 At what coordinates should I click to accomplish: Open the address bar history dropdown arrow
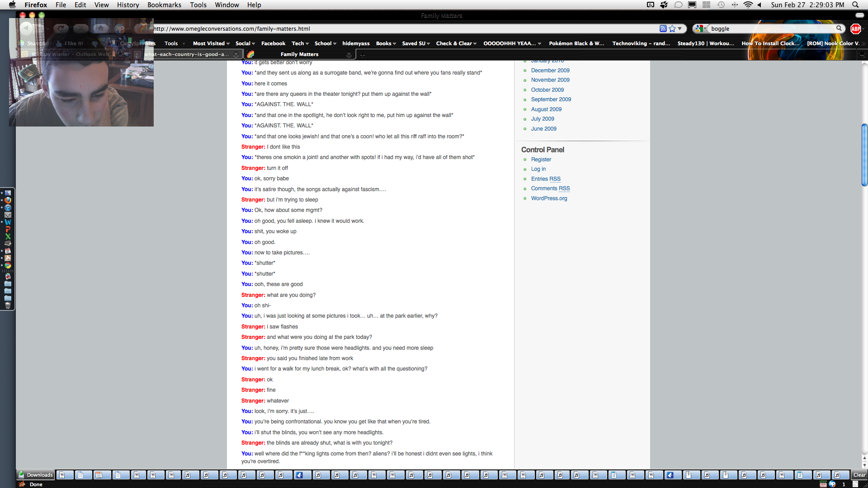pyautogui.click(x=679, y=28)
